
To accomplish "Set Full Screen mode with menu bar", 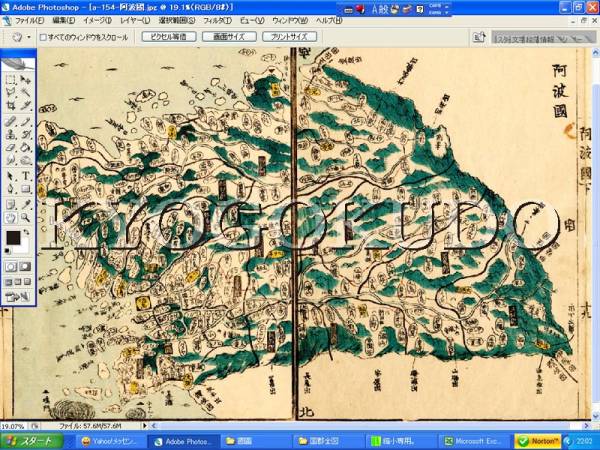I will (18, 282).
